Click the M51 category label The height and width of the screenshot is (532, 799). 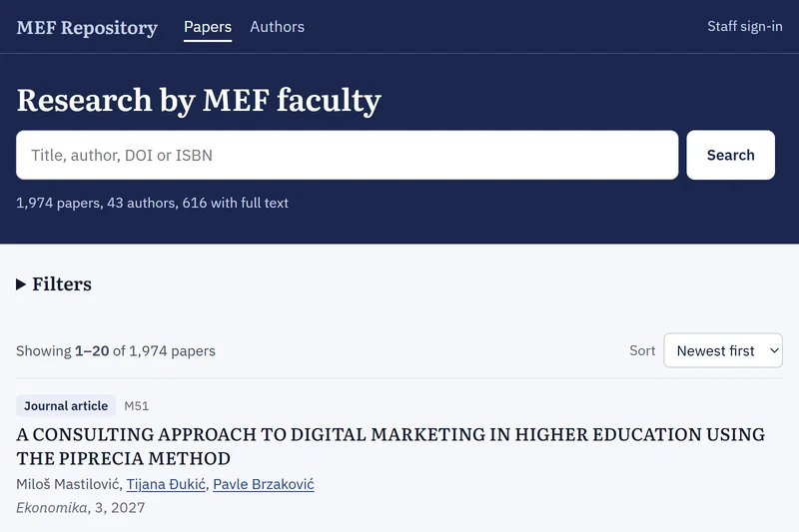pyautogui.click(x=137, y=406)
